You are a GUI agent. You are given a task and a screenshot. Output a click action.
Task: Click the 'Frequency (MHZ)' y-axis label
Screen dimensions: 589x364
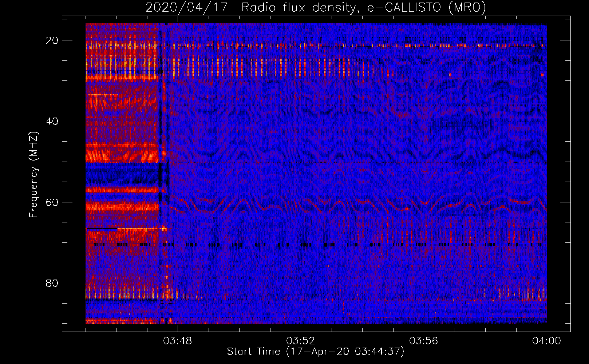(x=33, y=175)
